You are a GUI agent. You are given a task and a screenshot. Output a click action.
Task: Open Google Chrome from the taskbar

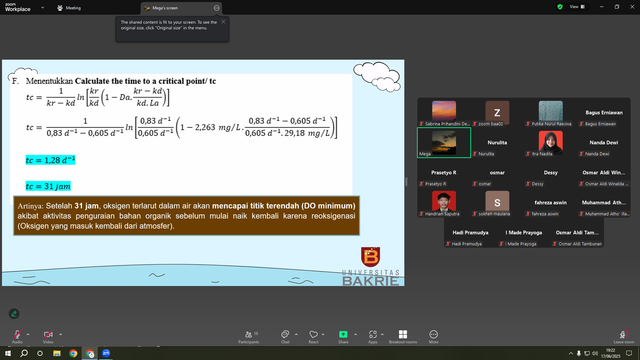pos(73,353)
